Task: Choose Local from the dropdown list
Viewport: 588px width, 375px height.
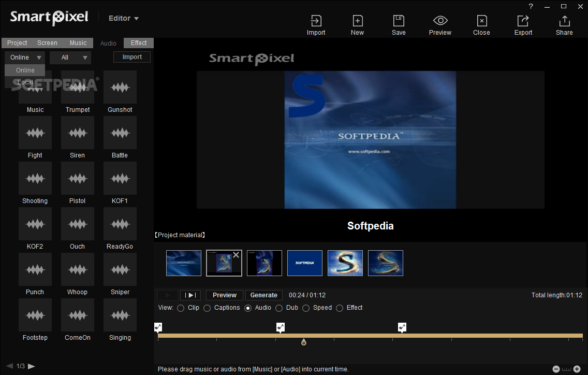Action: click(25, 82)
